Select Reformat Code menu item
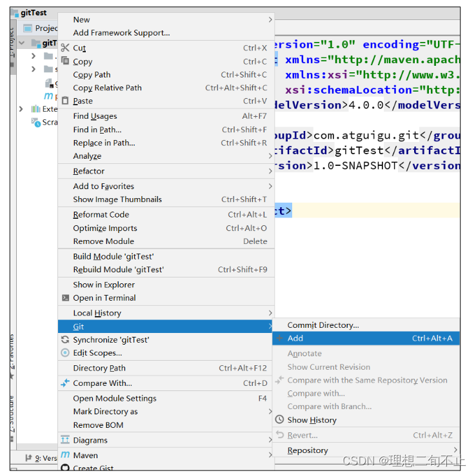 (x=166, y=214)
